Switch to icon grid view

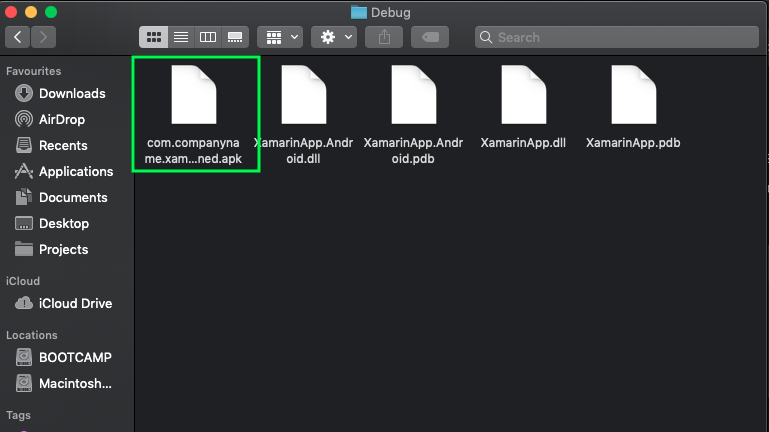tap(154, 37)
